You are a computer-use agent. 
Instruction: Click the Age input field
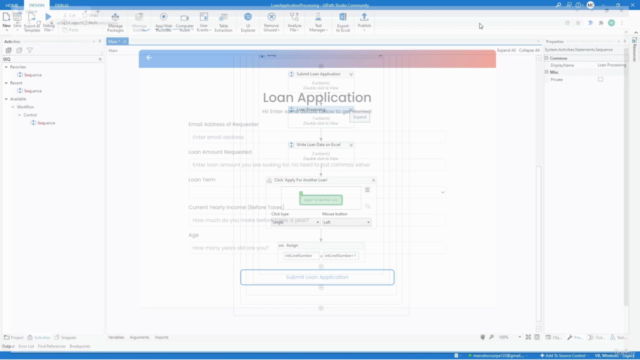(317, 248)
